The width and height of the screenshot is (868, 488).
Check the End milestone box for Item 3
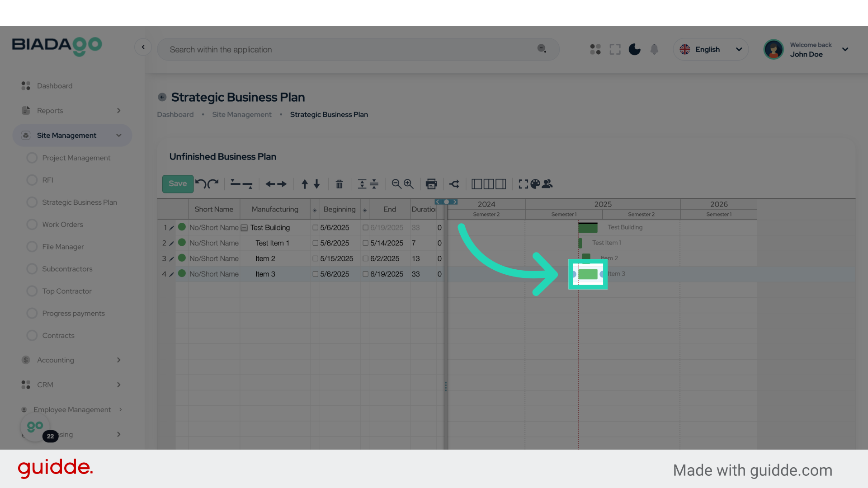(365, 274)
